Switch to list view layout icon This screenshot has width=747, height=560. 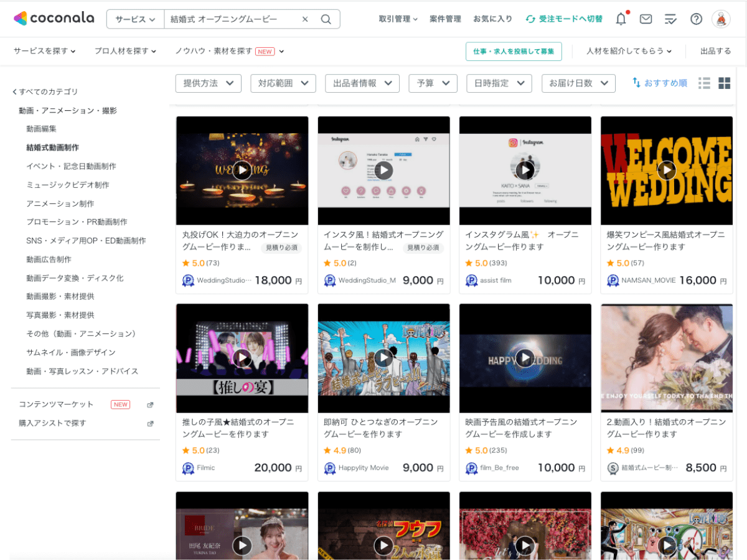click(x=705, y=83)
